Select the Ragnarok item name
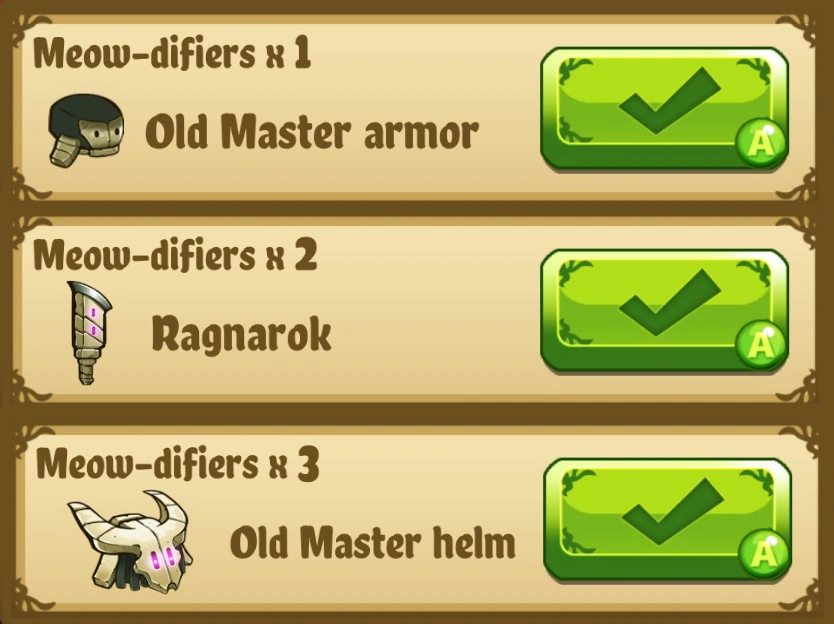This screenshot has width=834, height=624. click(x=241, y=335)
